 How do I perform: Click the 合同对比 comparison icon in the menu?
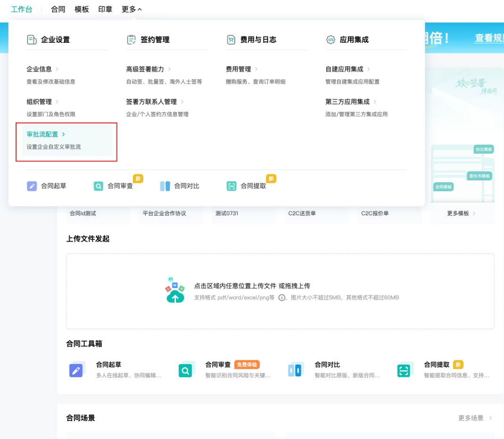(x=165, y=186)
